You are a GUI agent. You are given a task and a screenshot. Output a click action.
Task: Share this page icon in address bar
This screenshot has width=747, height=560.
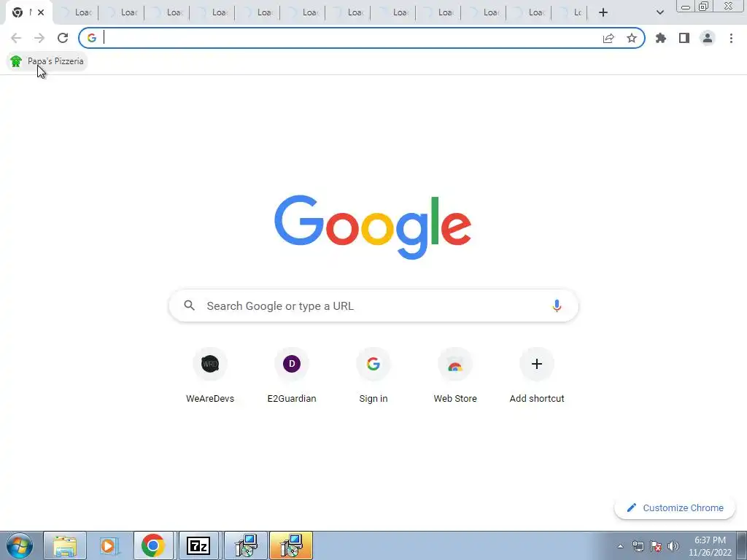[608, 38]
